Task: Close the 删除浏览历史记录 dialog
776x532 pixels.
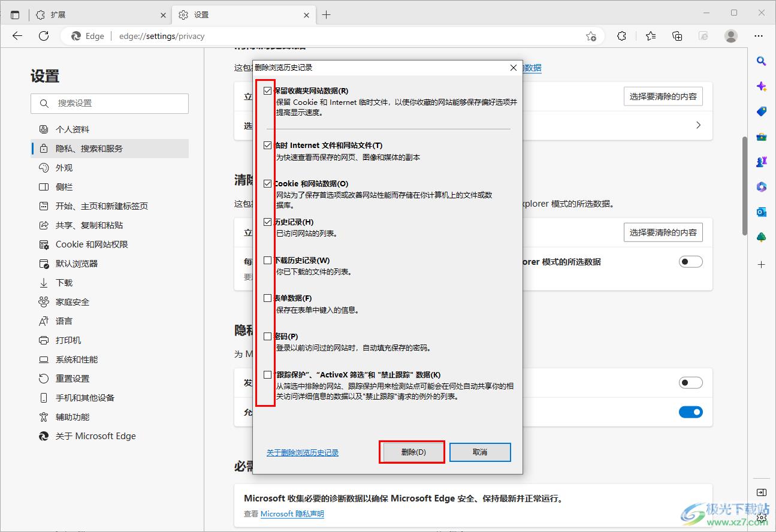Action: click(x=513, y=68)
